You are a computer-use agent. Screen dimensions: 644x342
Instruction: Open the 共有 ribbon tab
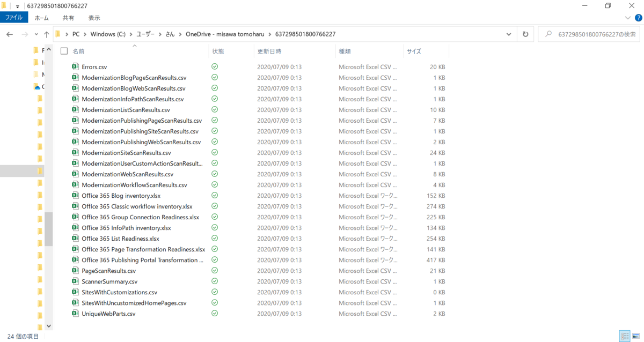point(68,18)
